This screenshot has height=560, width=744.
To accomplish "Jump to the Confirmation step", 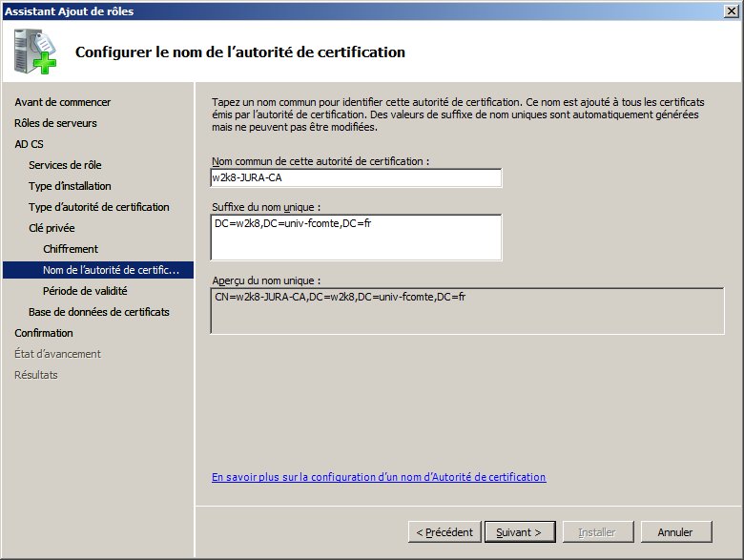I will coord(44,333).
